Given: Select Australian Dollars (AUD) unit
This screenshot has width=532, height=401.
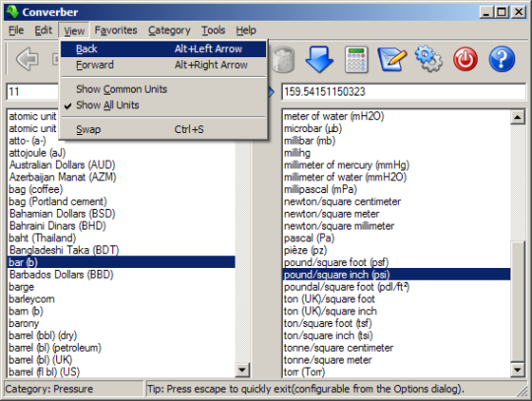Looking at the screenshot, I should (x=121, y=165).
